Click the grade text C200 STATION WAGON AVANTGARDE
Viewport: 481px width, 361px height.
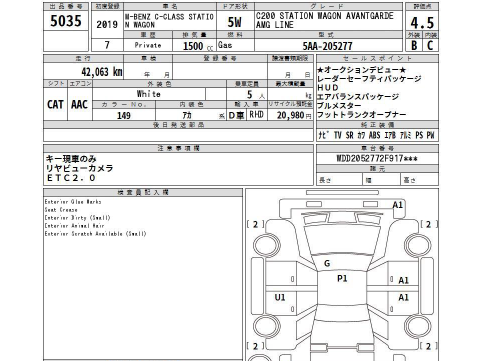(x=325, y=16)
